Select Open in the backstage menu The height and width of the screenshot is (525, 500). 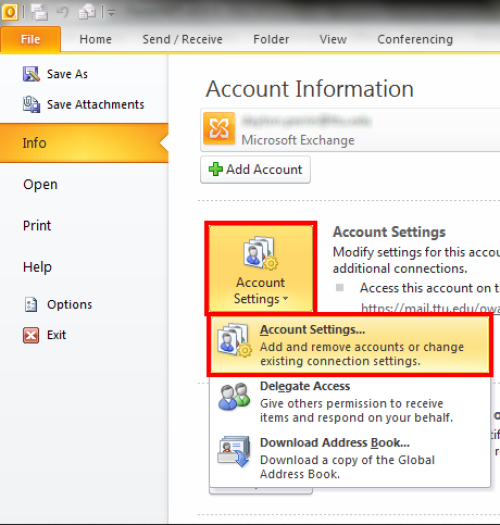point(40,184)
